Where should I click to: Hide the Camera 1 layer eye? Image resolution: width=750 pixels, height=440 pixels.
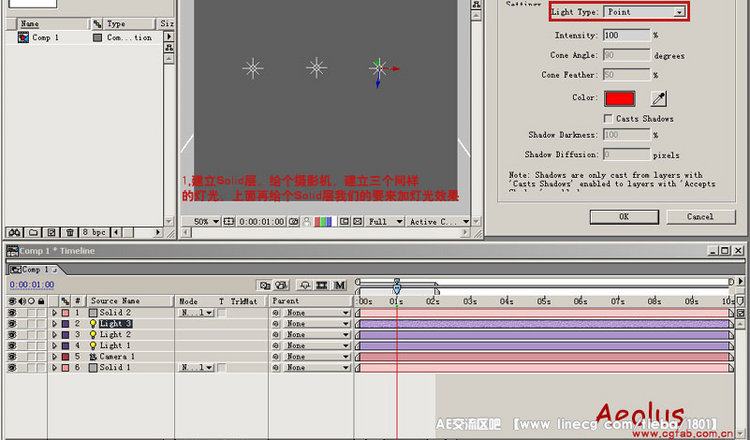pos(12,357)
